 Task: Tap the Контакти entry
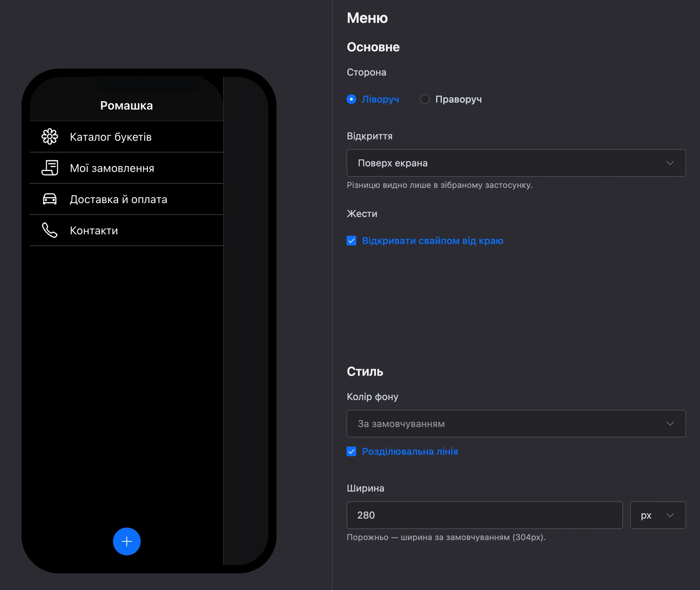(126, 230)
